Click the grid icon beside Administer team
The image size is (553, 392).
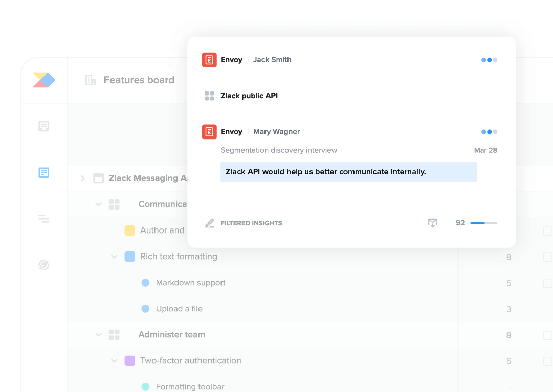click(x=114, y=335)
